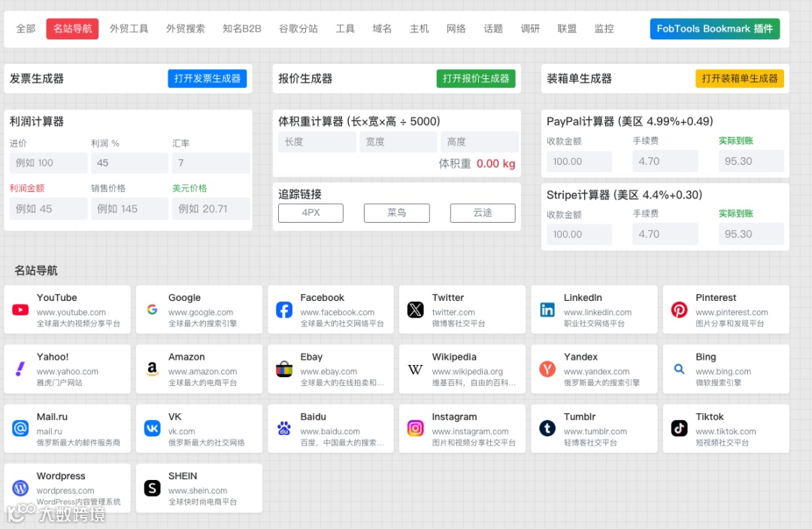Click the 美元价格 output field
The width and height of the screenshot is (812, 529).
click(211, 208)
